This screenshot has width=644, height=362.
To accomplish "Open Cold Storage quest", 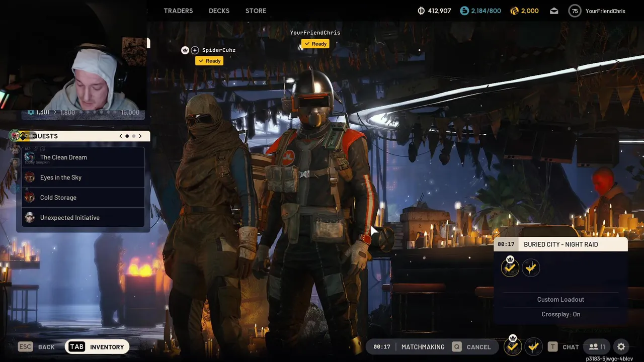I will tap(84, 198).
